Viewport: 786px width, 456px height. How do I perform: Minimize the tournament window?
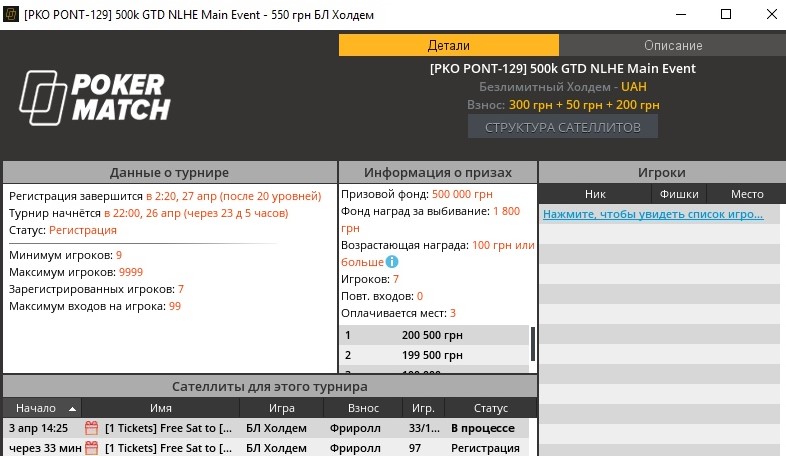[x=667, y=16]
